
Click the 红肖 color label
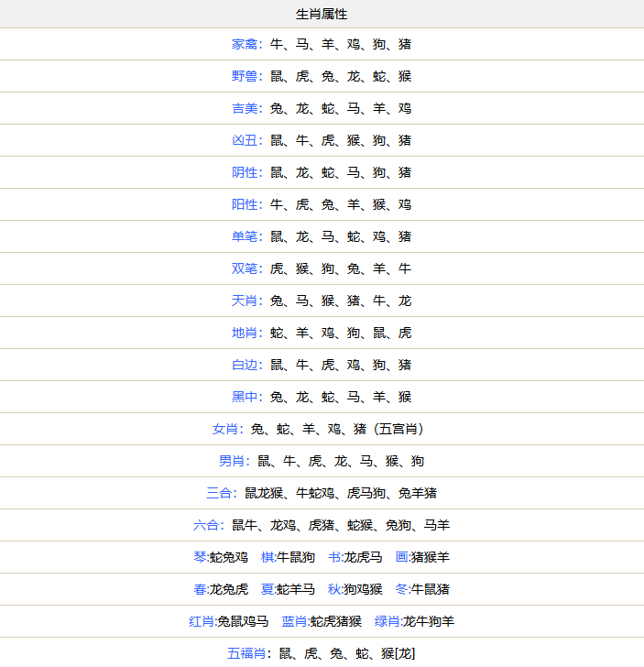[202, 621]
